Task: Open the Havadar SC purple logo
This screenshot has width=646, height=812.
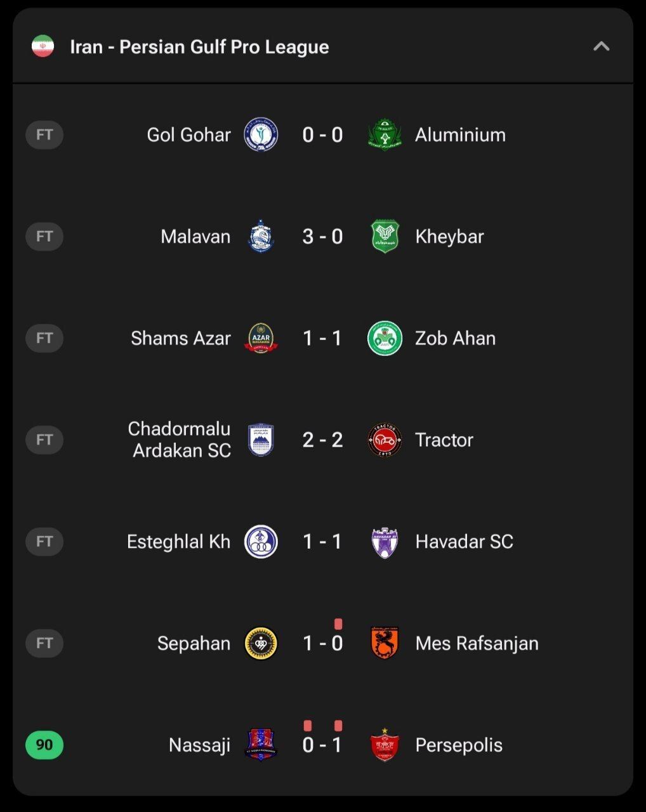Action: (385, 542)
